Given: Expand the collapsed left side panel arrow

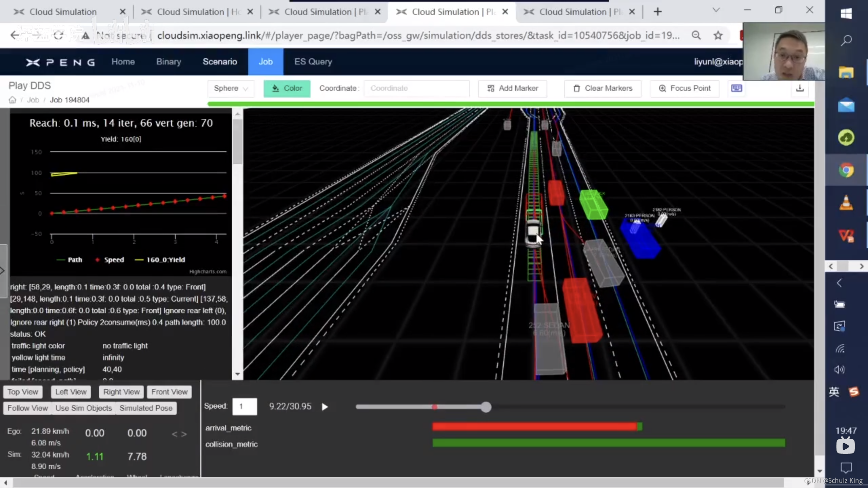Looking at the screenshot, I should click(2, 270).
